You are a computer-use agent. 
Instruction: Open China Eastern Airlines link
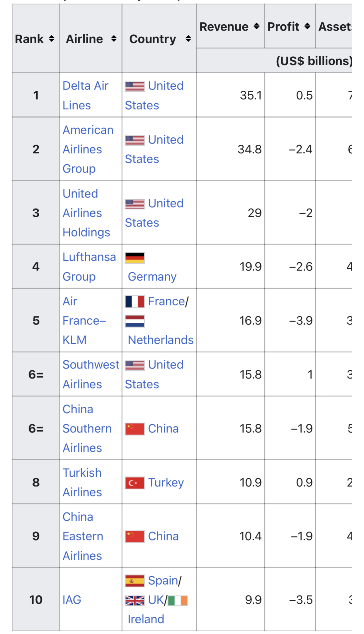83,536
